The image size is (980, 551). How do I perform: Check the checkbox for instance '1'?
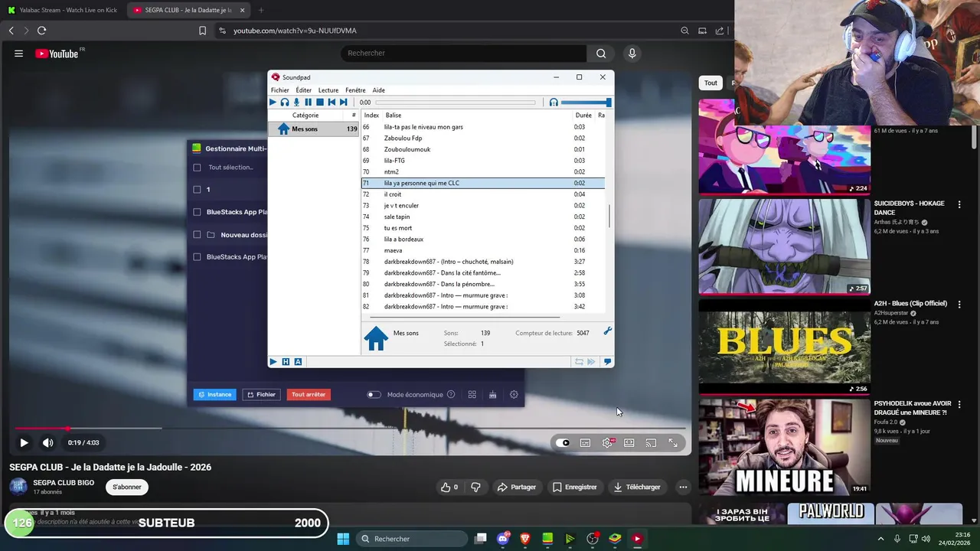coord(197,189)
